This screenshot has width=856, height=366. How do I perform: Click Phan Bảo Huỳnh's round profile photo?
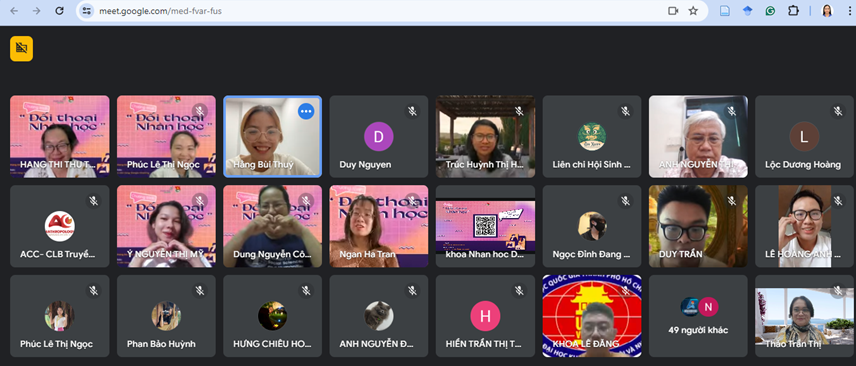click(x=166, y=316)
